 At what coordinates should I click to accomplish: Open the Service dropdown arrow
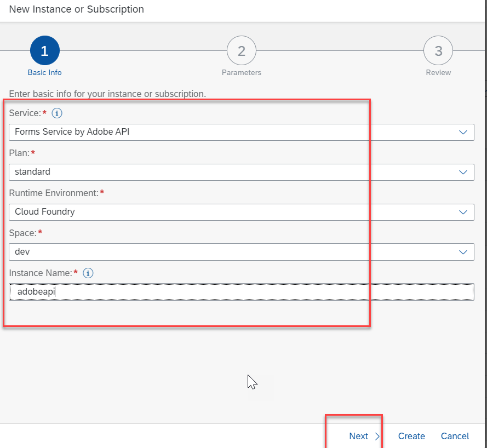pyautogui.click(x=463, y=132)
